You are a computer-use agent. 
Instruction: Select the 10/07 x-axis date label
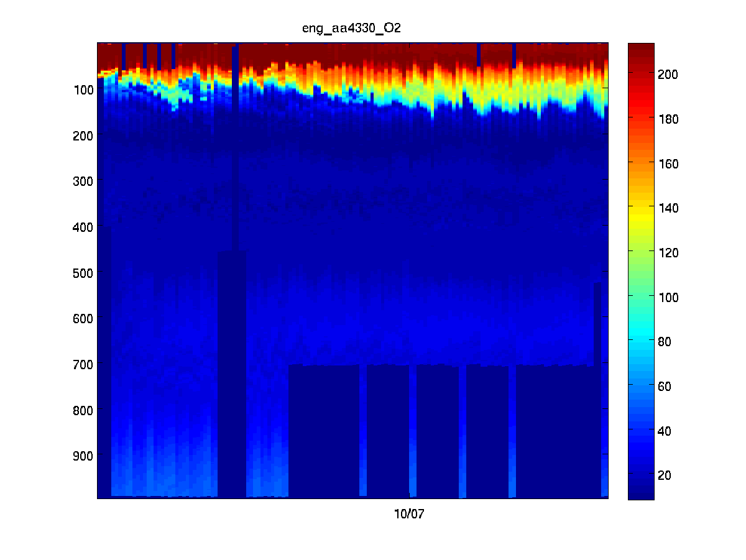[x=409, y=514]
